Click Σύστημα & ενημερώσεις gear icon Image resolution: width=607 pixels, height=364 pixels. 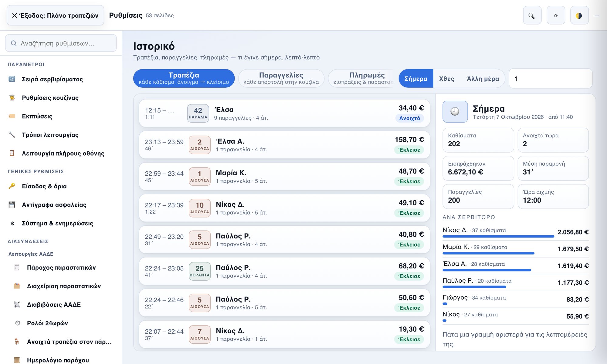point(12,223)
